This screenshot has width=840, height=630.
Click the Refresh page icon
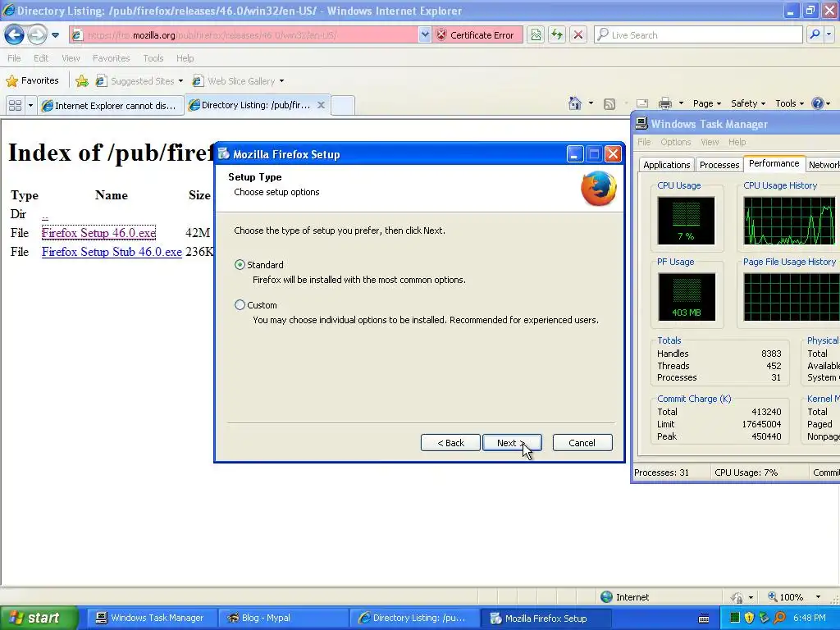[x=557, y=34]
